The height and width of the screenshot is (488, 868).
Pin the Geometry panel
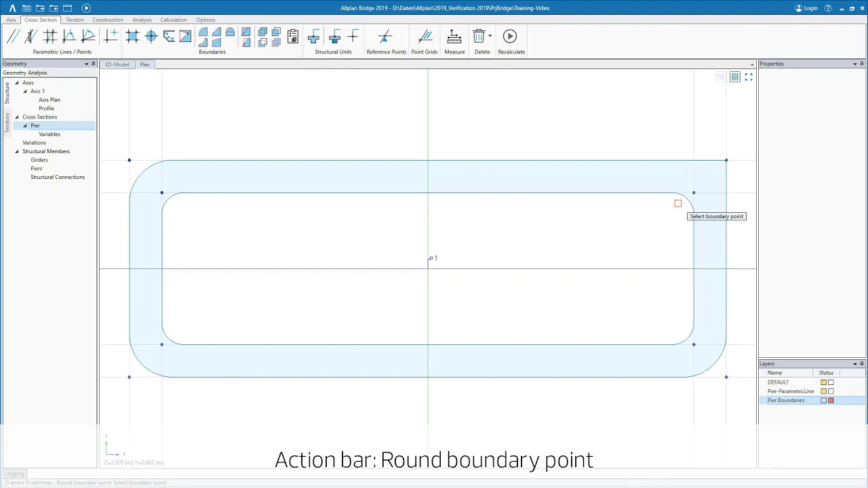pos(93,64)
